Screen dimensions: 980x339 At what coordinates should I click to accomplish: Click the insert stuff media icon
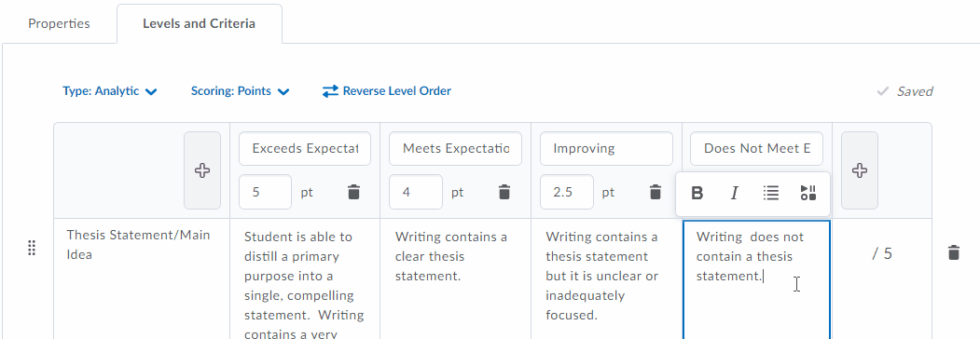808,194
